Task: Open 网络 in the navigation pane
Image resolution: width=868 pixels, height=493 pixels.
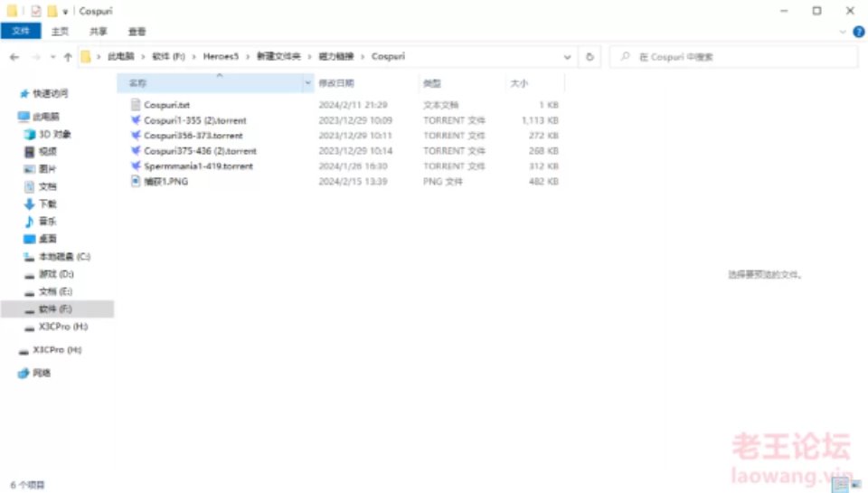Action: click(x=41, y=373)
